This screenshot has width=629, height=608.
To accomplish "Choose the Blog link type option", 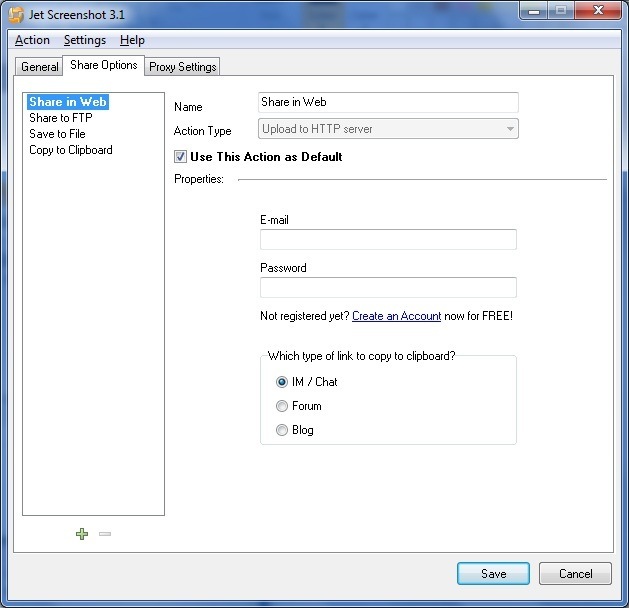I will (281, 430).
